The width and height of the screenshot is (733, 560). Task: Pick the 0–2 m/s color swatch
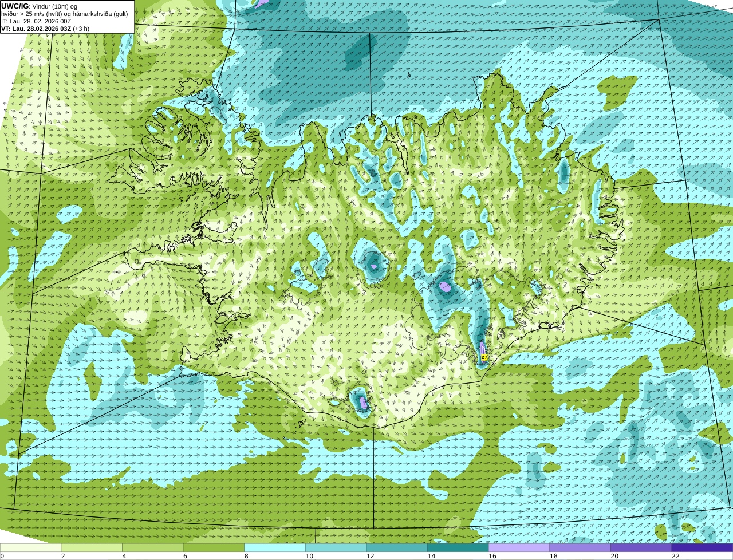tap(30, 547)
